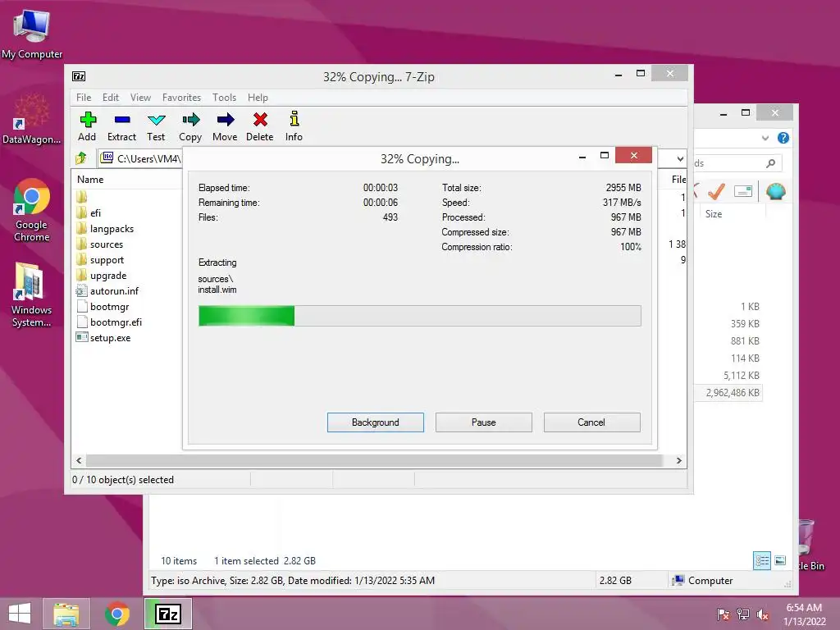Open the File menu in 7-Zip
The image size is (840, 630).
pyautogui.click(x=84, y=98)
